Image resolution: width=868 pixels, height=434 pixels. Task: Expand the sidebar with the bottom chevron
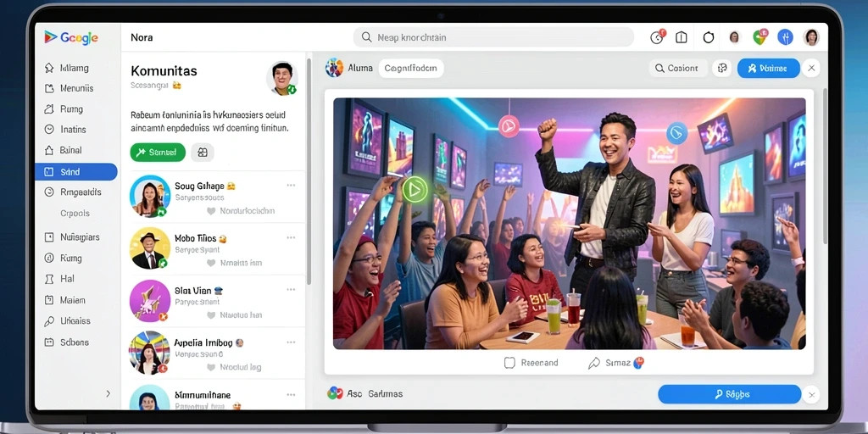(x=108, y=393)
